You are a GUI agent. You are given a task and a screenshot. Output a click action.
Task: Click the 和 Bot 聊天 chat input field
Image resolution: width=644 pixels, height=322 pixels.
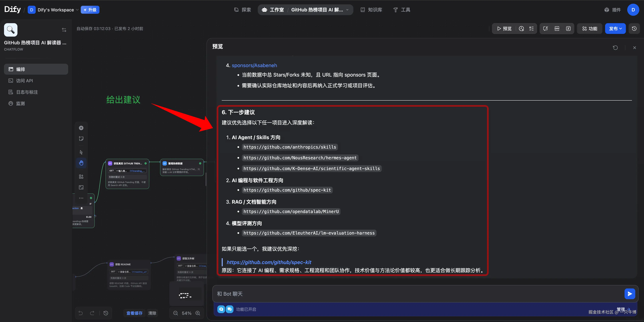417,294
